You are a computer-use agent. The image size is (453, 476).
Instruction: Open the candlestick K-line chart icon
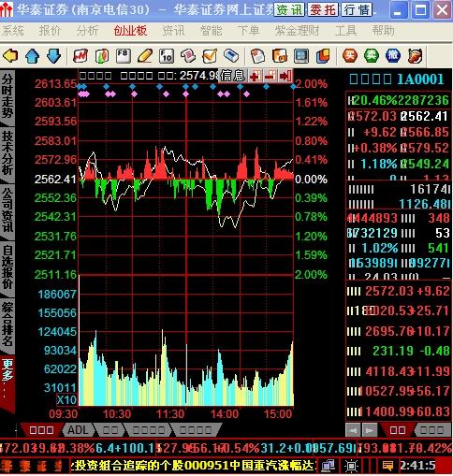102,56
